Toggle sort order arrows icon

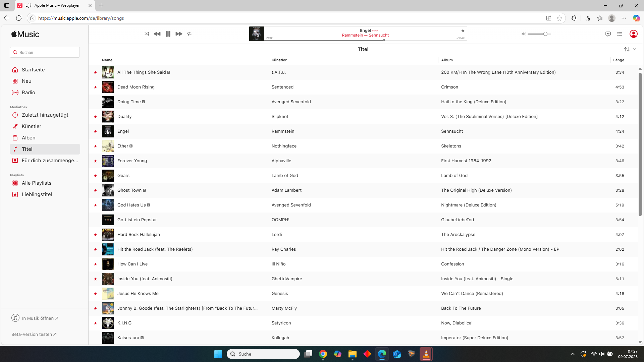[x=627, y=49]
